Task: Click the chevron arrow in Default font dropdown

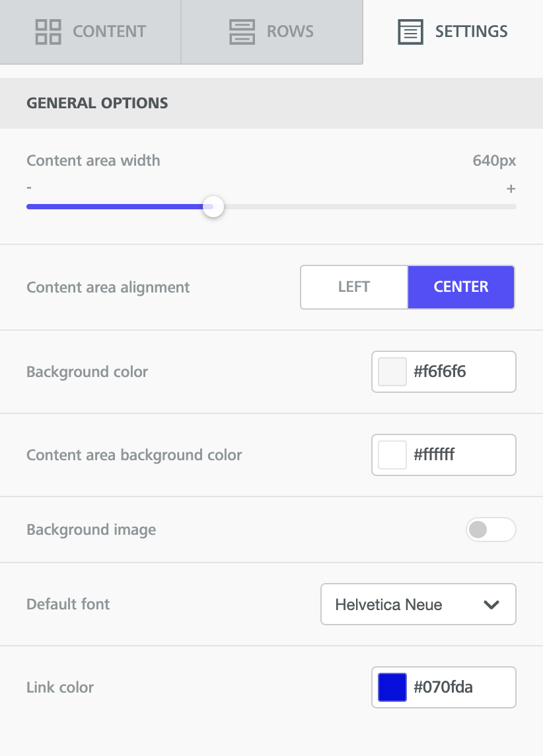Action: tap(491, 605)
